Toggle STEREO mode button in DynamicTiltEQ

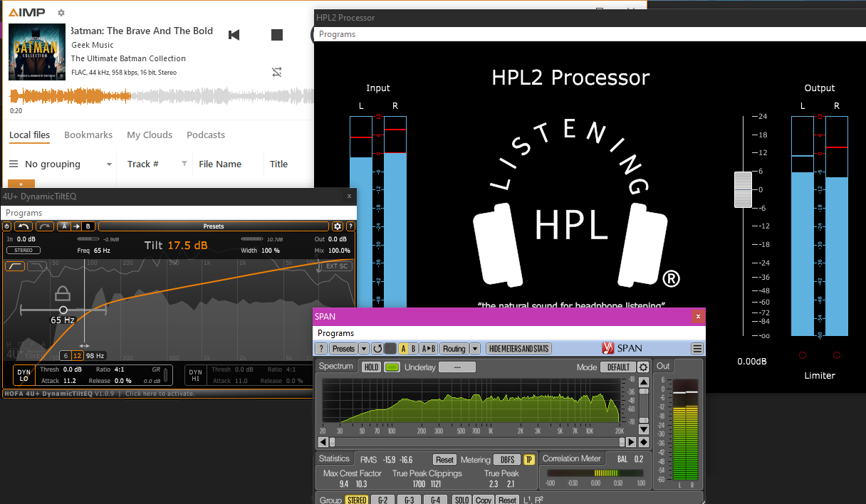click(24, 251)
